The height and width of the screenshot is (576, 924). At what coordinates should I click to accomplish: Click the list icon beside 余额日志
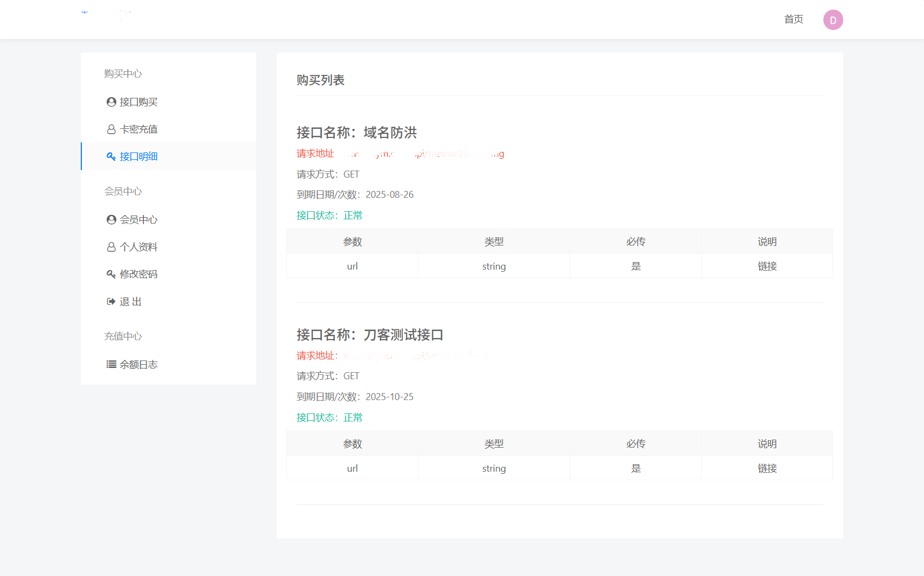(111, 365)
